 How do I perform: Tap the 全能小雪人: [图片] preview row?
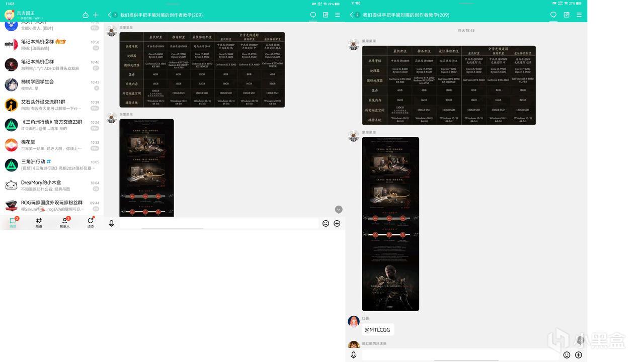(x=37, y=28)
